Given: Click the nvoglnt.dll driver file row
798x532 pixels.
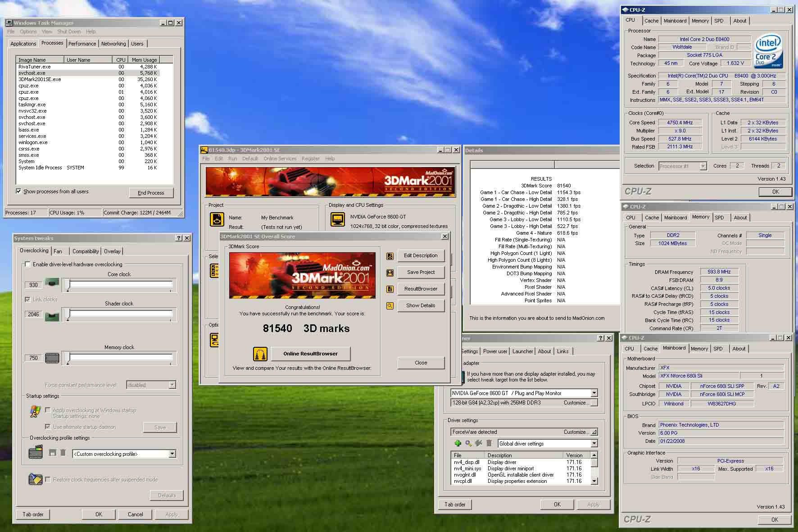Looking at the screenshot, I should click(x=521, y=475).
